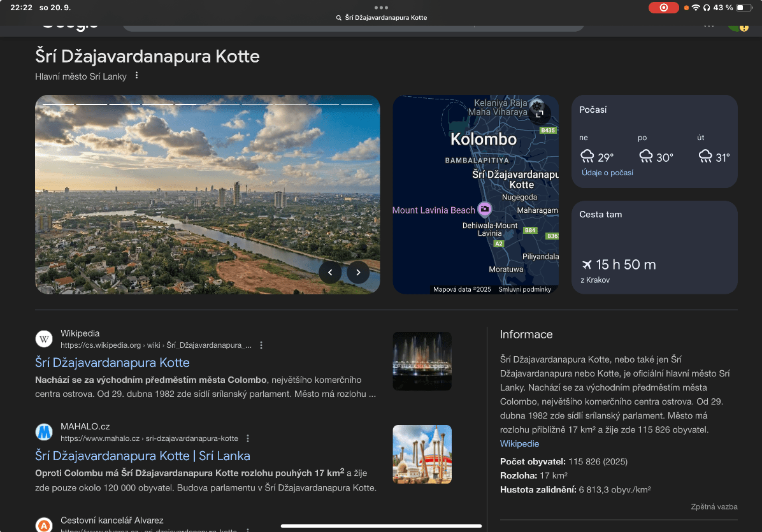Show next photo in image carousel
This screenshot has width=762, height=532.
(x=358, y=273)
